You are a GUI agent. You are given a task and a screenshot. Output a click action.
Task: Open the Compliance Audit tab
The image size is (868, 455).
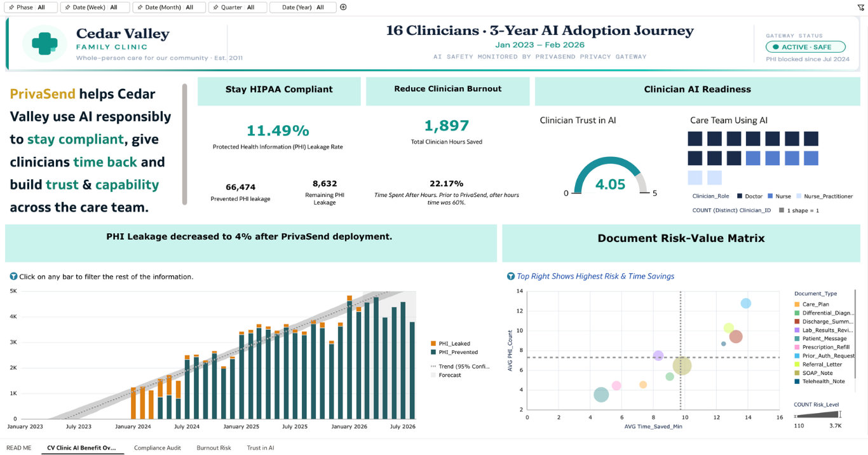click(158, 448)
